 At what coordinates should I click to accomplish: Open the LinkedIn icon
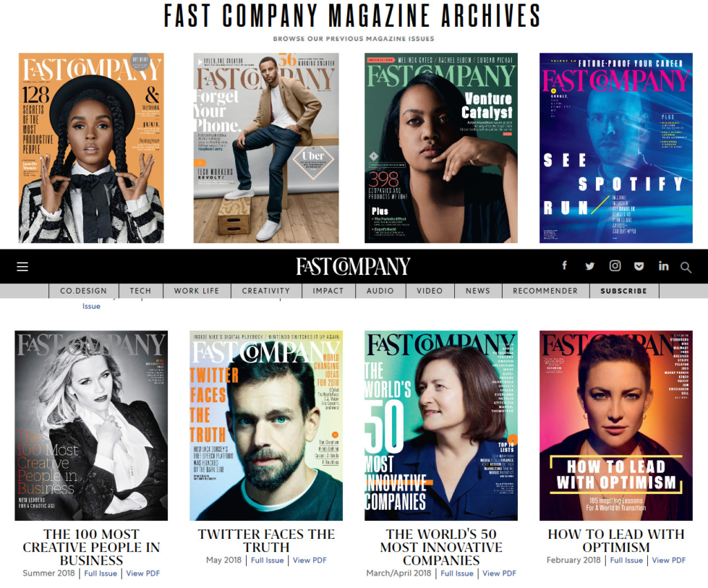pos(663,266)
